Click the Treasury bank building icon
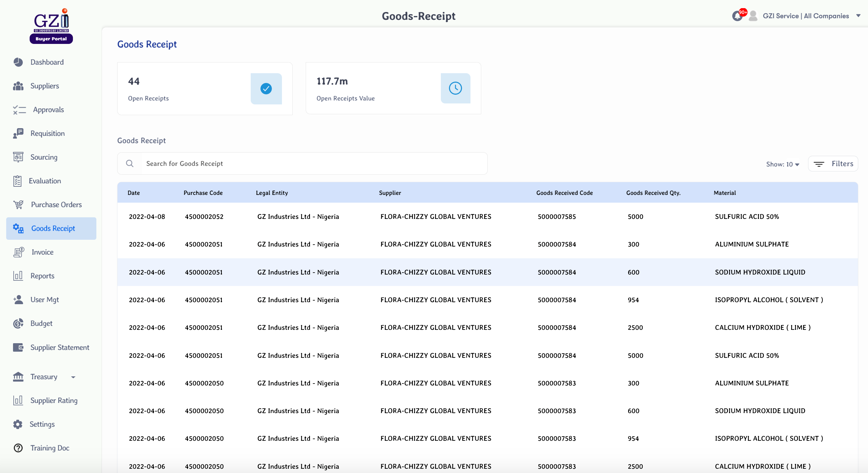This screenshot has width=868, height=473. [x=18, y=377]
